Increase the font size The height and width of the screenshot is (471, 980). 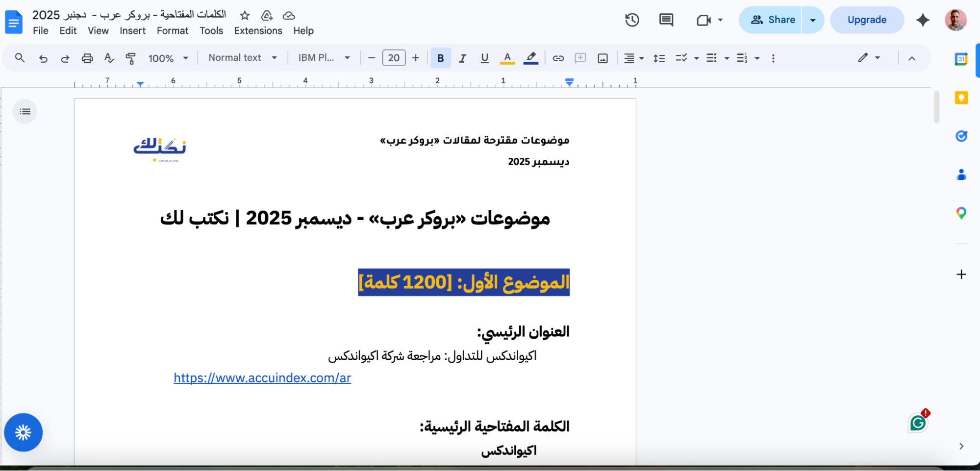click(416, 58)
